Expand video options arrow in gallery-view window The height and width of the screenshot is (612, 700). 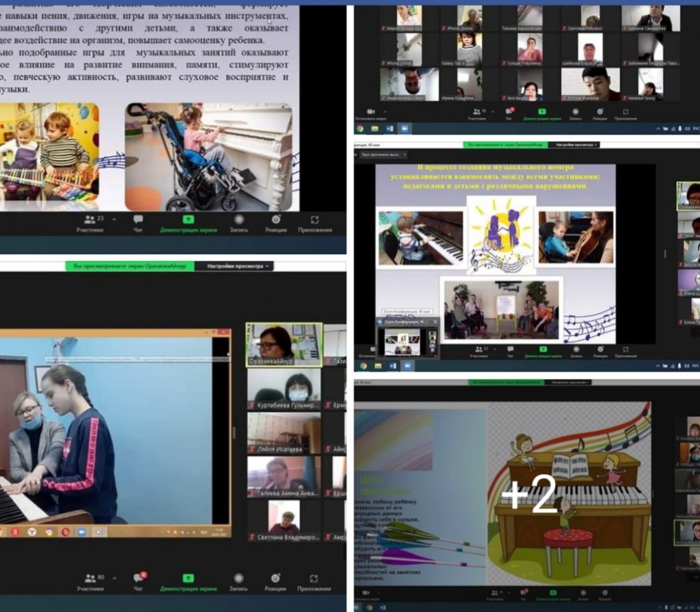click(x=386, y=111)
